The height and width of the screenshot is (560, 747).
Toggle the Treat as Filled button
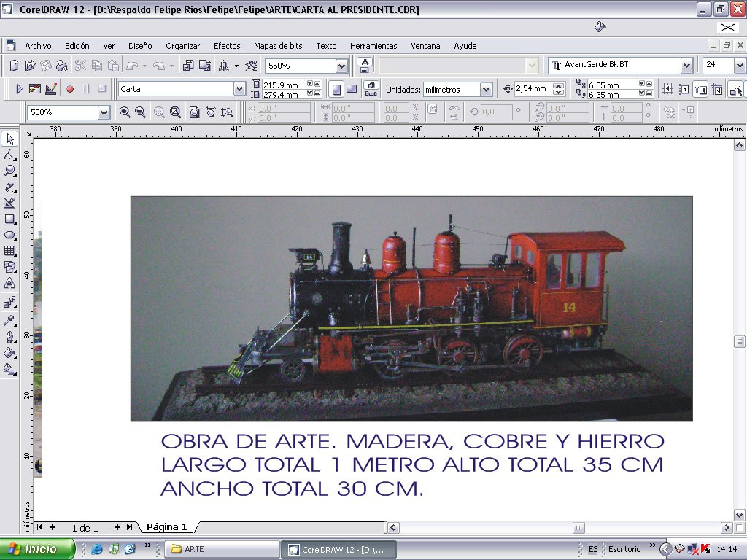pyautogui.click(x=736, y=89)
